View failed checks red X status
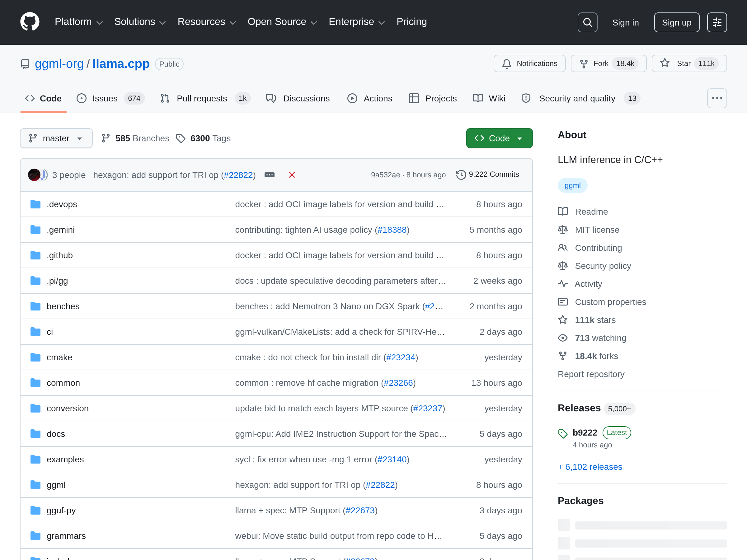The height and width of the screenshot is (560, 747). click(x=292, y=175)
